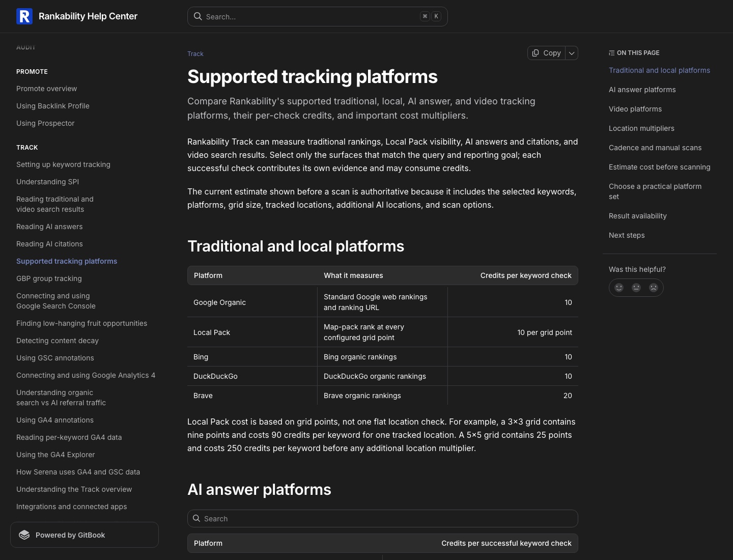The height and width of the screenshot is (560, 733).
Task: Open Reading per-keyword GA4 data page
Action: coord(69,437)
